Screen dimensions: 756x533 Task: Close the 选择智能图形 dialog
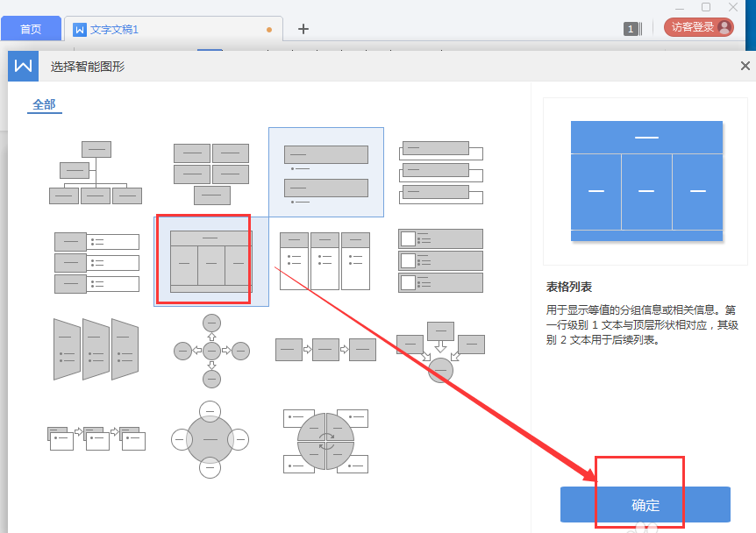coord(745,66)
